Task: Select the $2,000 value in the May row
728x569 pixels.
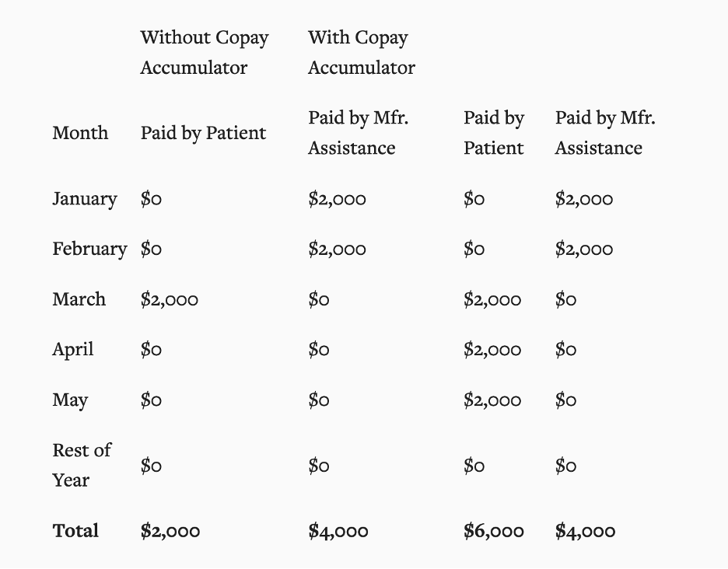Action: coord(492,400)
